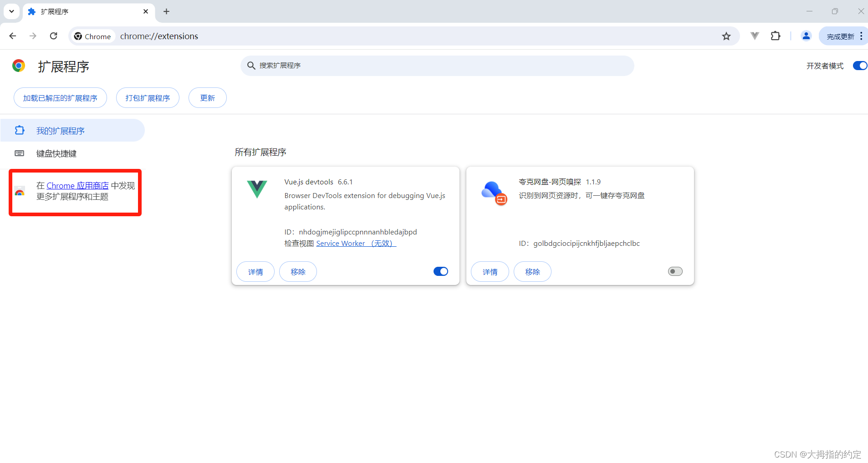Click the Vue.js devtools extension name
Viewport: 868px width, 463px height.
(309, 182)
